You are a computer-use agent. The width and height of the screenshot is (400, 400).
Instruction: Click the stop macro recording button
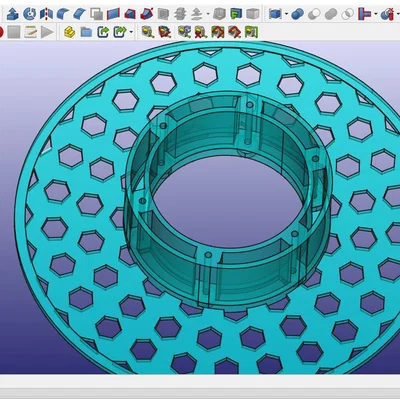point(14,32)
